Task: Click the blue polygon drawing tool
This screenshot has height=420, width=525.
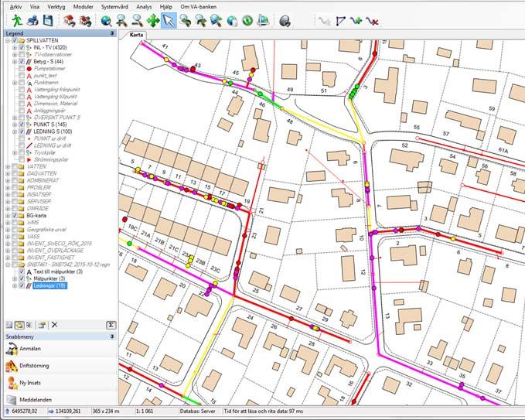Action: pyautogui.click(x=340, y=21)
